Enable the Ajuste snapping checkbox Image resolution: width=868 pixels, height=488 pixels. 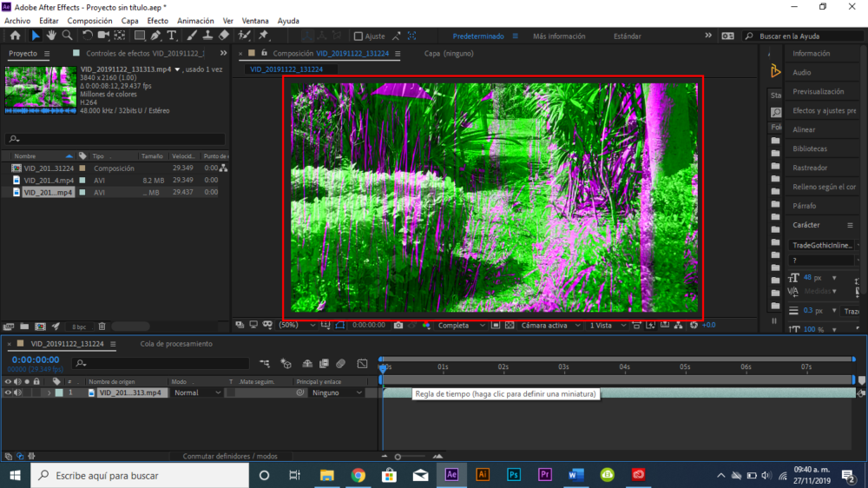358,36
